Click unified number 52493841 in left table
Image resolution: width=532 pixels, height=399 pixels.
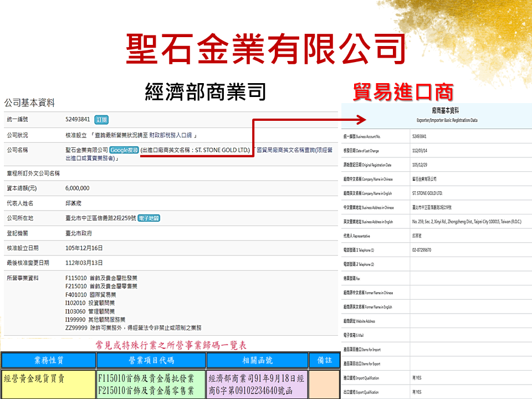tap(78, 119)
